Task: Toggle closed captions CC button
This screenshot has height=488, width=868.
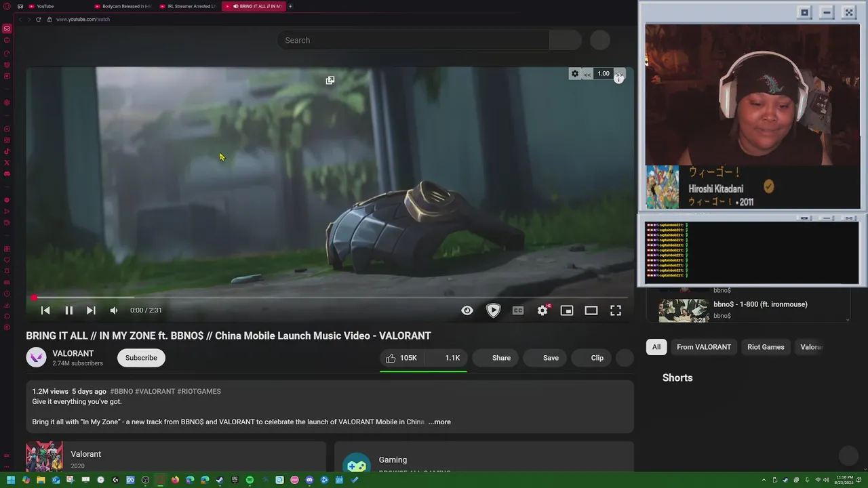Action: click(518, 310)
